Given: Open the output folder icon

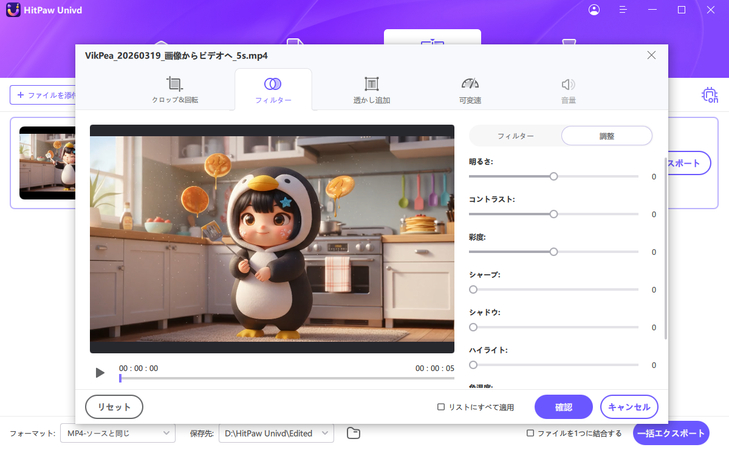Looking at the screenshot, I should coord(353,433).
